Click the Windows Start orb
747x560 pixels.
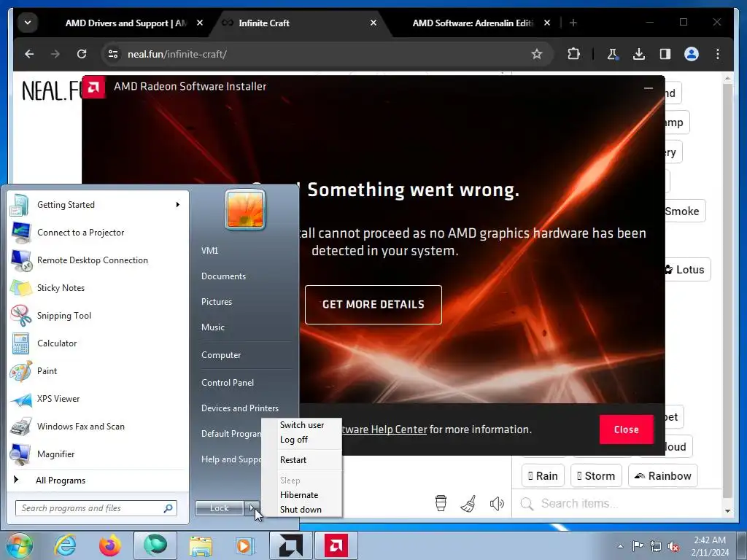coord(19,545)
